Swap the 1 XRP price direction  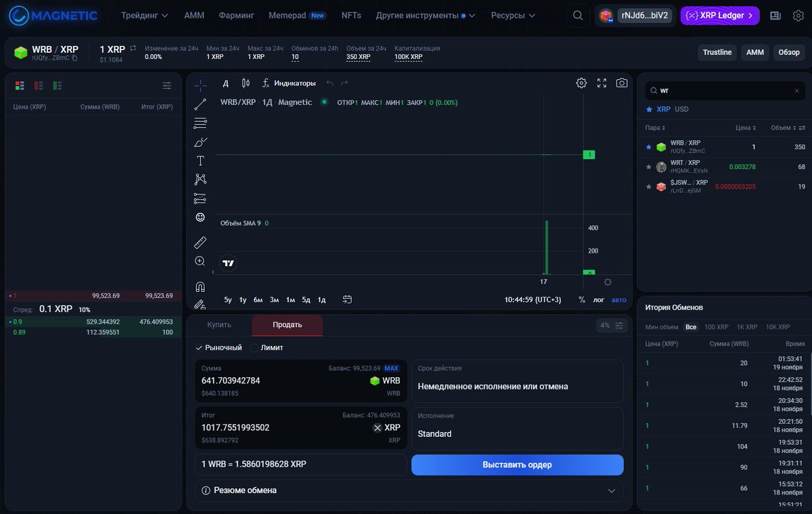click(133, 49)
